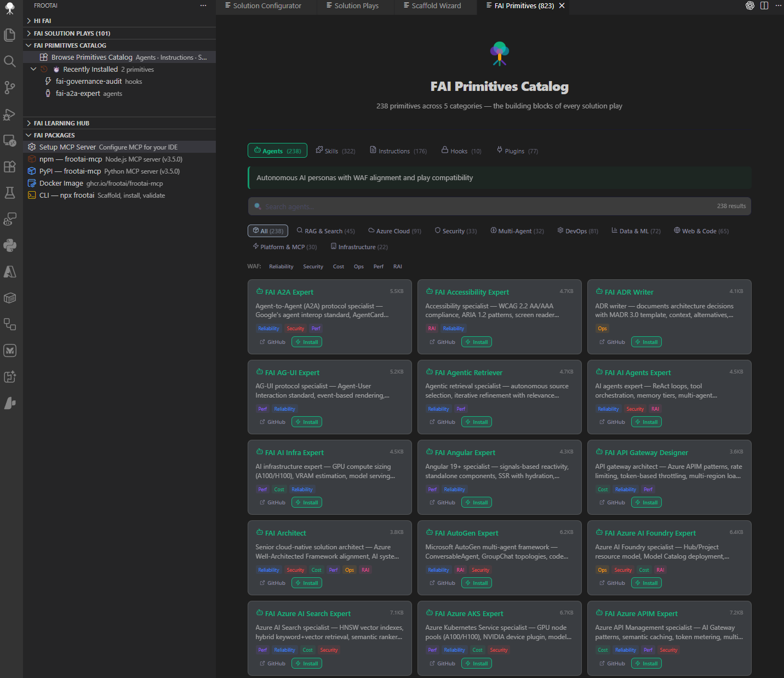This screenshot has width=784, height=678.
Task: Toggle the Ops WAF filter
Action: click(359, 267)
